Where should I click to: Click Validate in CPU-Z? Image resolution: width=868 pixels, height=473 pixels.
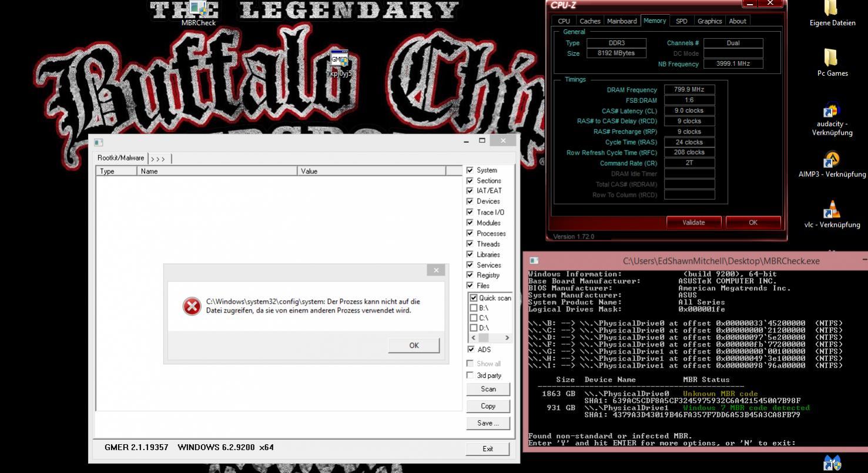[x=693, y=223]
